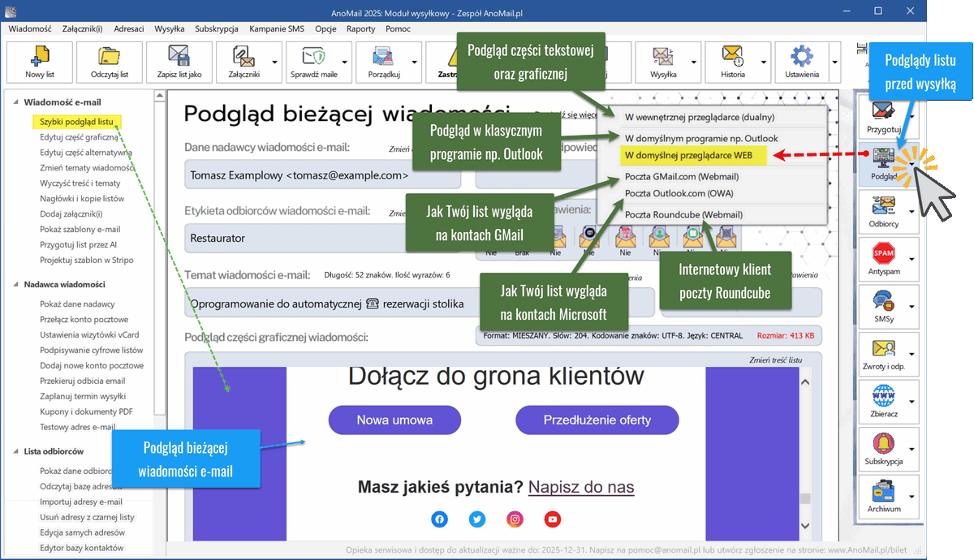Screen dimensions: 974x560
Task: Click the Archiwum icon
Action: click(x=883, y=490)
